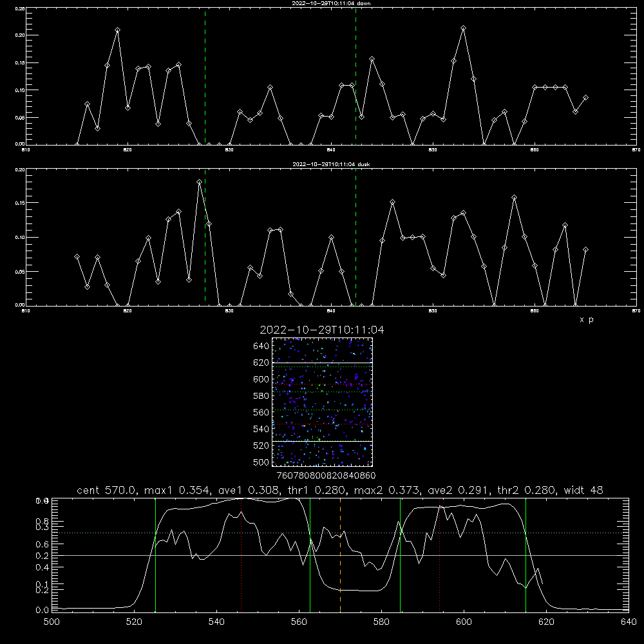Click the diamond peak at 827 in the dusk plot
Viewport: 644px width, 644px height.
coord(199,182)
